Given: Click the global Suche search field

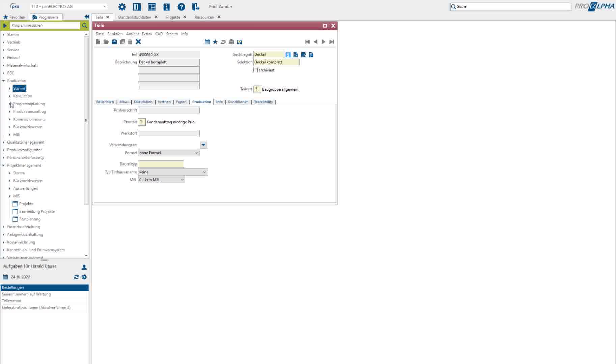Looking at the screenshot, I should tap(510, 6).
